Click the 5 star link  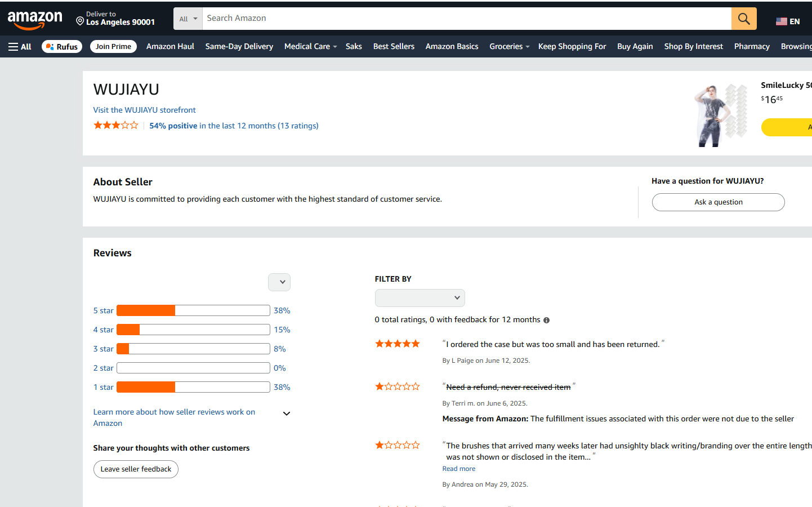point(104,310)
